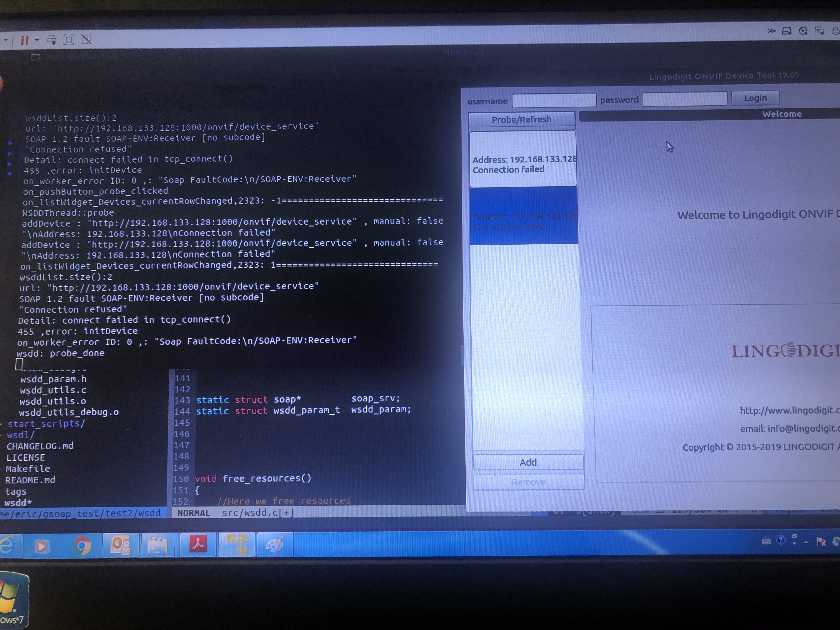Click the send Ctrl+Alt+Del toolbar icon

[51, 40]
